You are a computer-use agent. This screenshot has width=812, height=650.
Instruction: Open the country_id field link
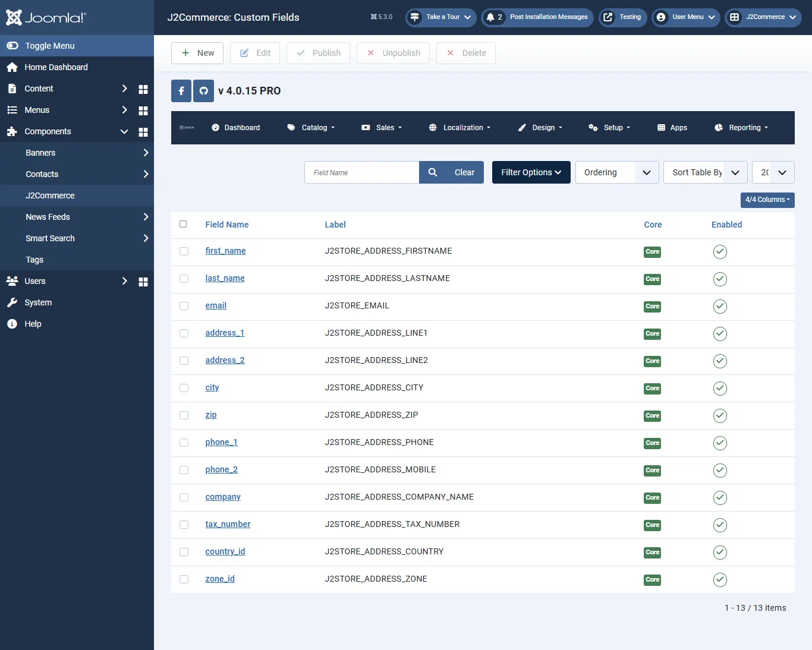[x=225, y=551]
